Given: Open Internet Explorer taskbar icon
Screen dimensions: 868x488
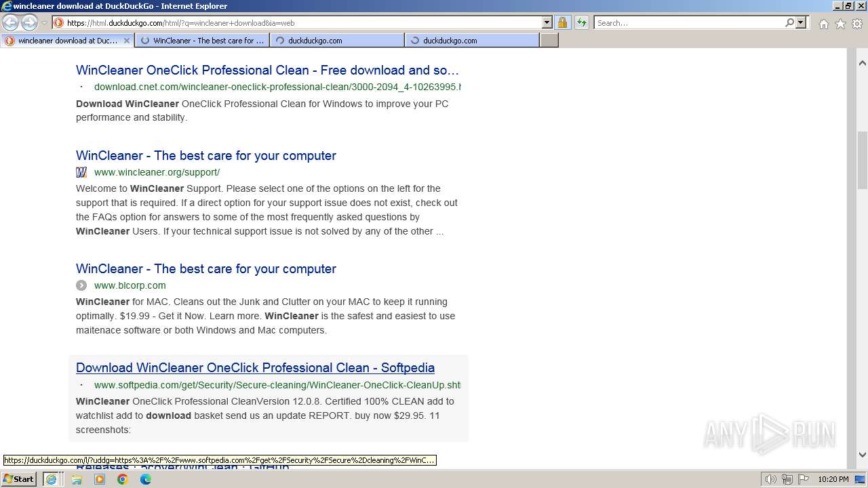Looking at the screenshot, I should pyautogui.click(x=51, y=479).
